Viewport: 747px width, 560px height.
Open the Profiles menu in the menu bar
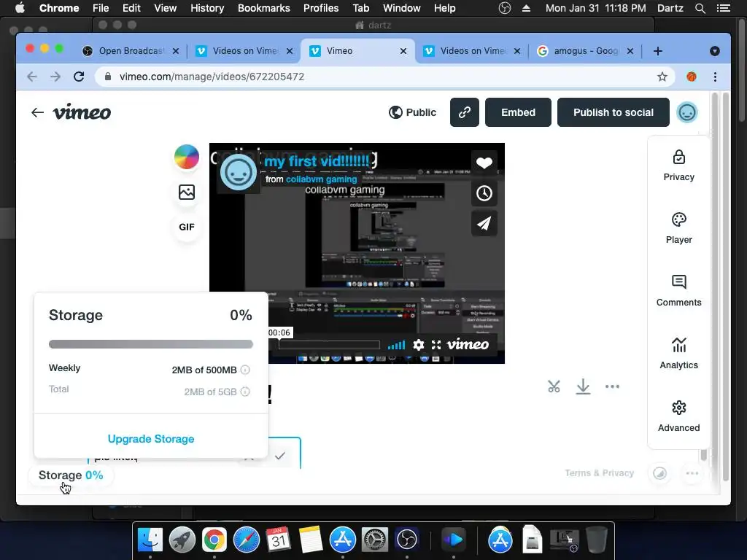(321, 8)
